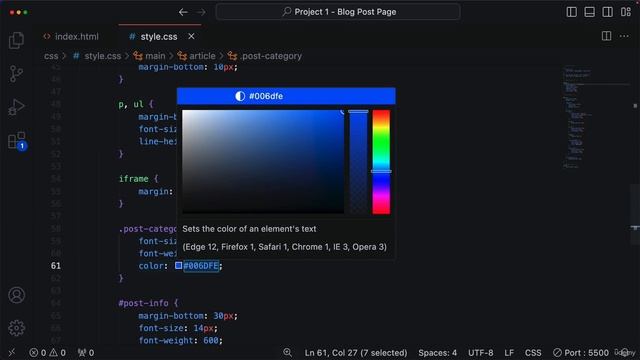This screenshot has width=640, height=360.
Task: Open the Extensions view with badge
Action: pyautogui.click(x=17, y=141)
